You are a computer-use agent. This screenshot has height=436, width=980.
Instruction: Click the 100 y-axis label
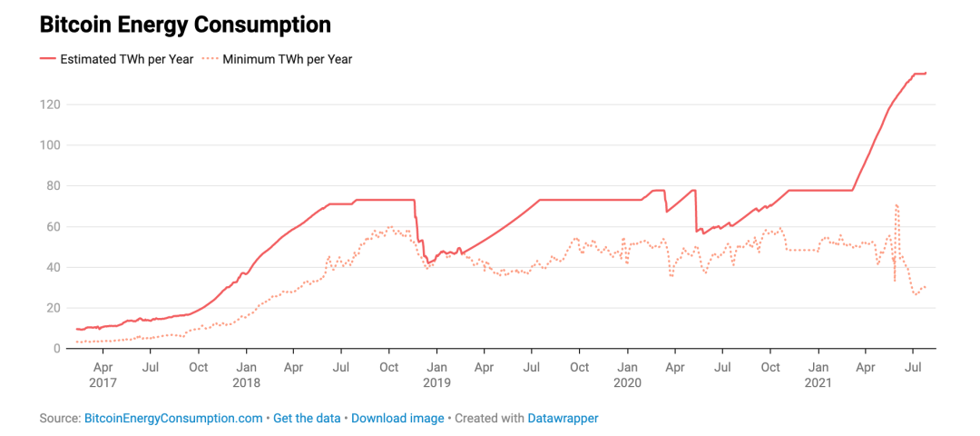(50, 145)
